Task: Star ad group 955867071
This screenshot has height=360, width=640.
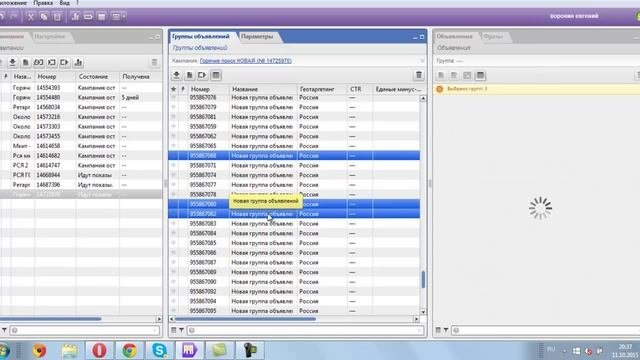Action: click(x=173, y=165)
